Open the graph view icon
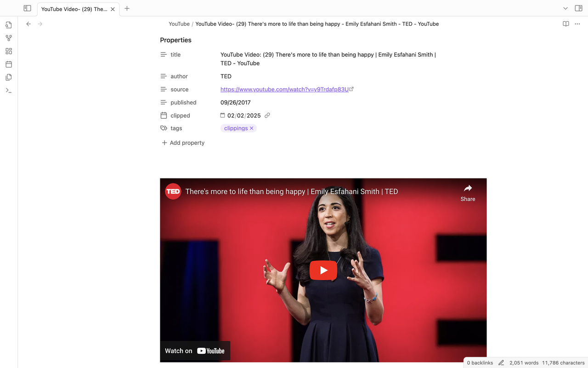The image size is (588, 368). [9, 38]
